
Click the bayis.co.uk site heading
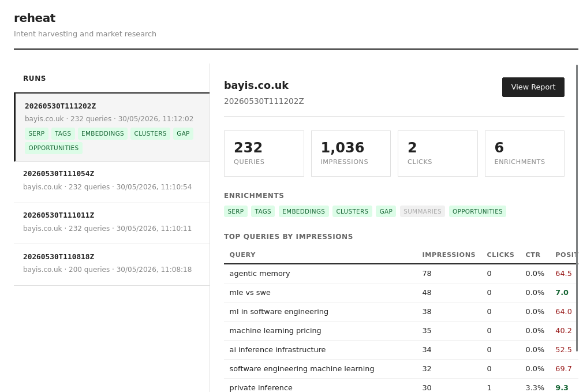(x=256, y=85)
